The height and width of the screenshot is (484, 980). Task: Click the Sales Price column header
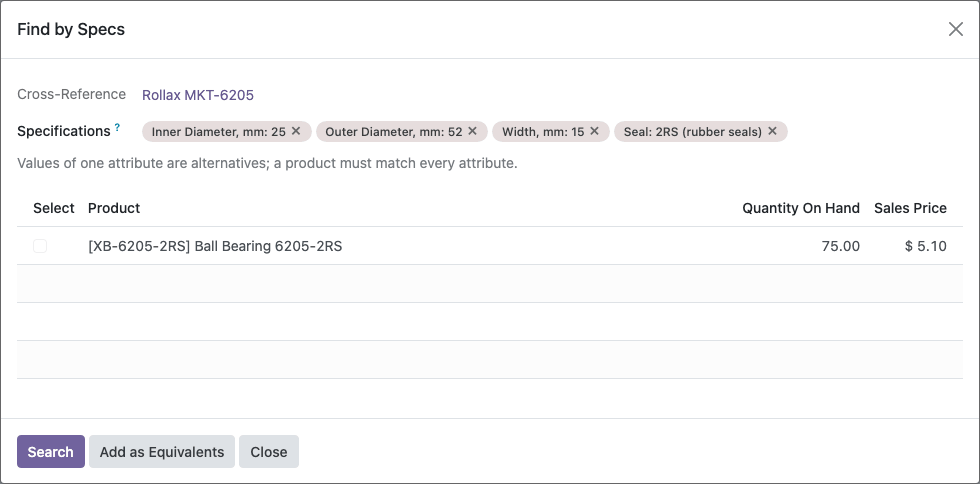pos(910,208)
